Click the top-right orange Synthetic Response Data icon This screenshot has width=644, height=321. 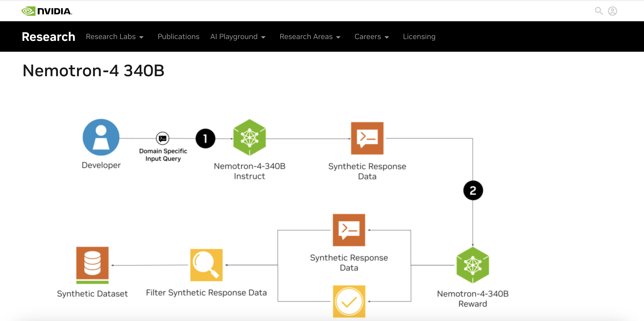pyautogui.click(x=367, y=138)
